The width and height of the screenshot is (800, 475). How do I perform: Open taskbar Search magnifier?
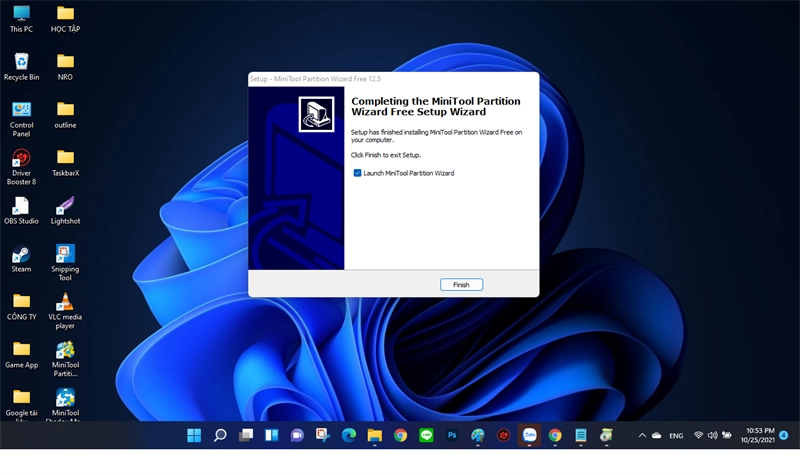pyautogui.click(x=220, y=435)
